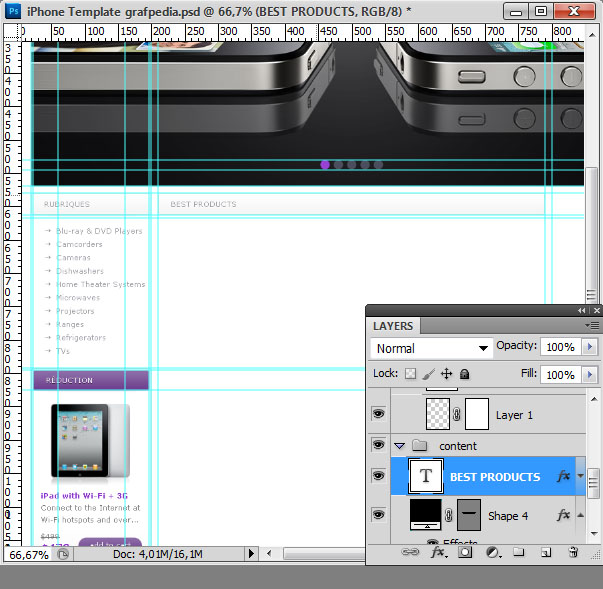
Task: Click mask link chain icon on Layer 1
Action: pyautogui.click(x=456, y=414)
